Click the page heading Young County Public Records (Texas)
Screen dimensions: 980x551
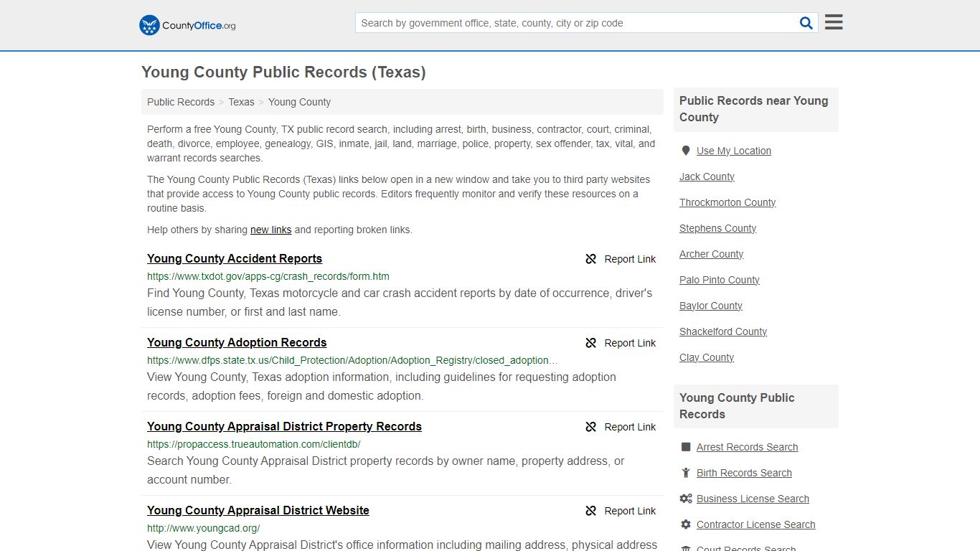[x=283, y=72]
